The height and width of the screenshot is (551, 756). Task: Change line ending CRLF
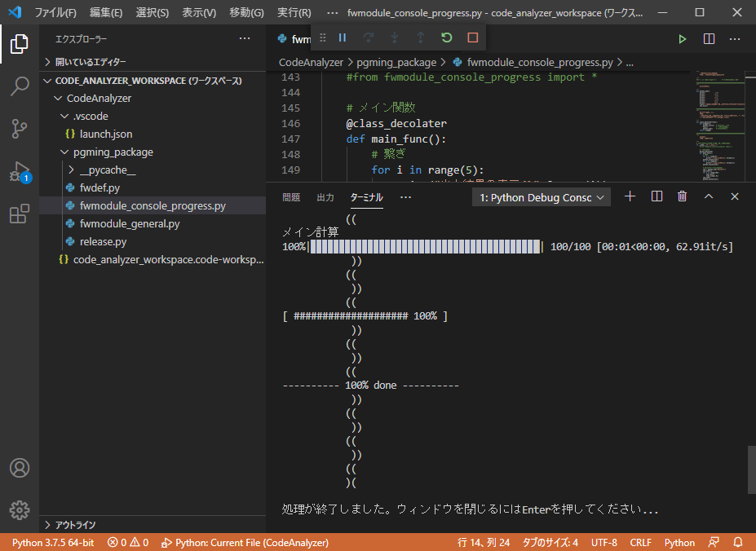coord(640,542)
